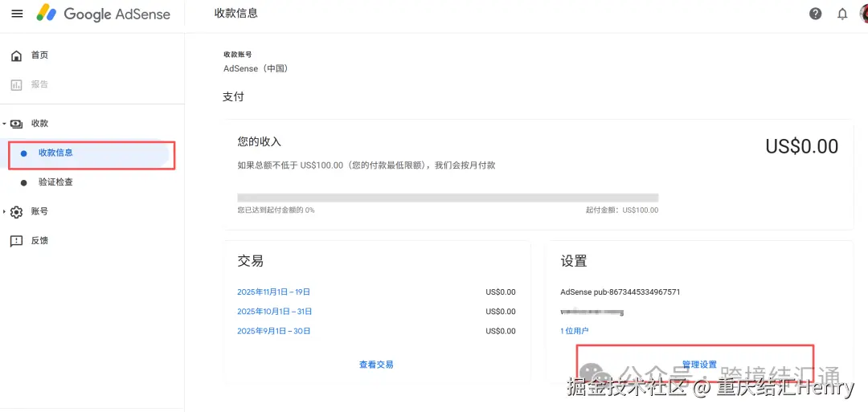Open 验证检查 sidebar item
This screenshot has height=412, width=868.
coord(55,182)
